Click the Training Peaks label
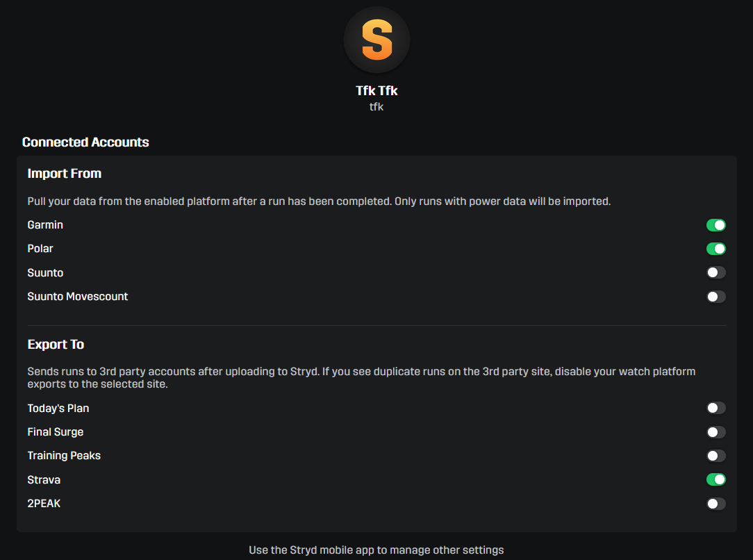Viewport: 753px width, 560px height. [x=64, y=456]
